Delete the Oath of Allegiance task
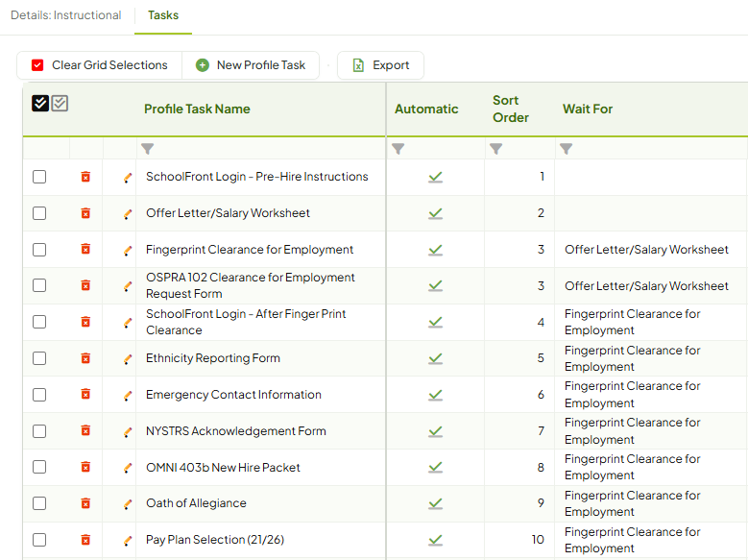The image size is (748, 560). point(85,503)
